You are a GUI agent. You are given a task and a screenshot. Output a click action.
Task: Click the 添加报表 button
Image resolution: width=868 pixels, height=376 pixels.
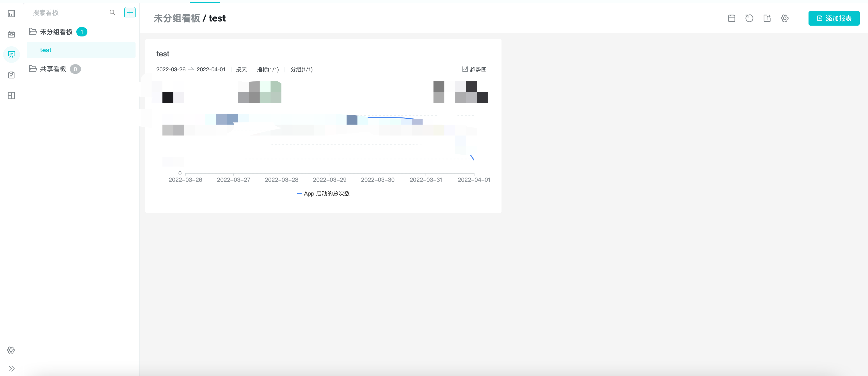click(x=834, y=18)
